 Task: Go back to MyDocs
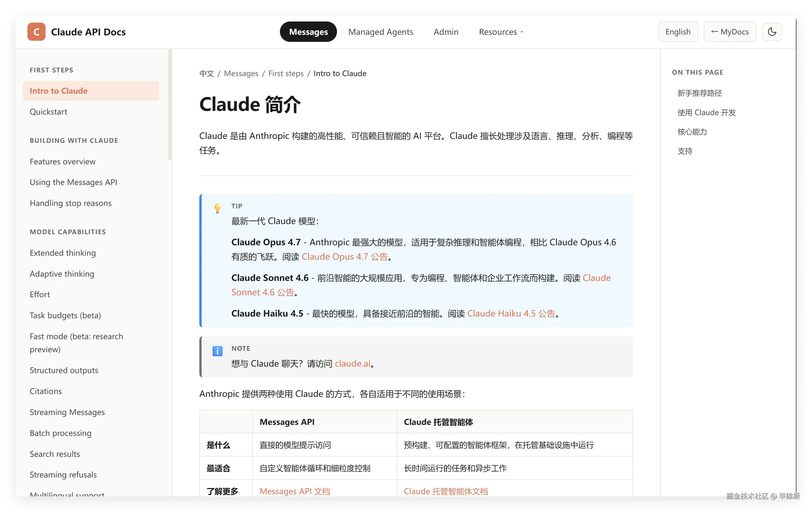pos(730,32)
